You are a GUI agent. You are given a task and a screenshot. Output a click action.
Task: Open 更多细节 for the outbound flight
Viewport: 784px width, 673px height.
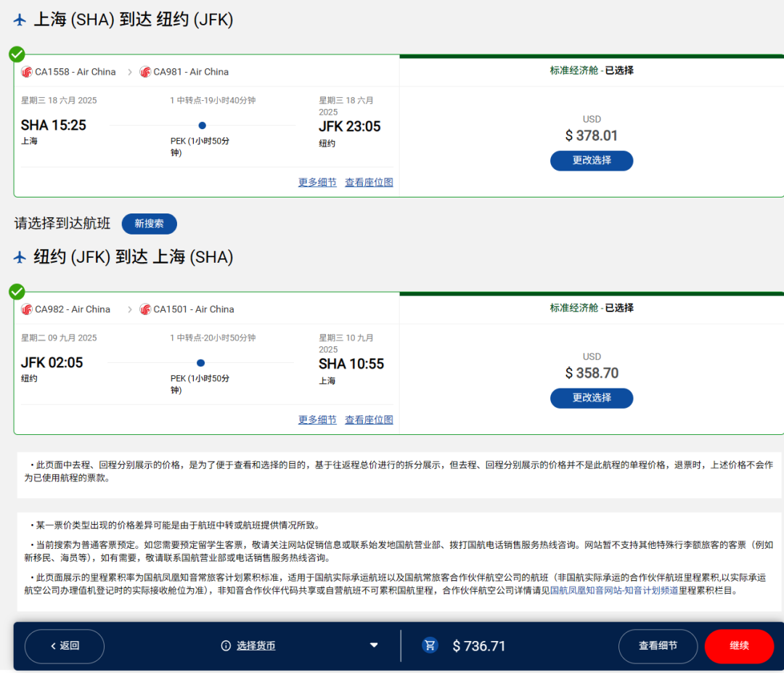317,182
